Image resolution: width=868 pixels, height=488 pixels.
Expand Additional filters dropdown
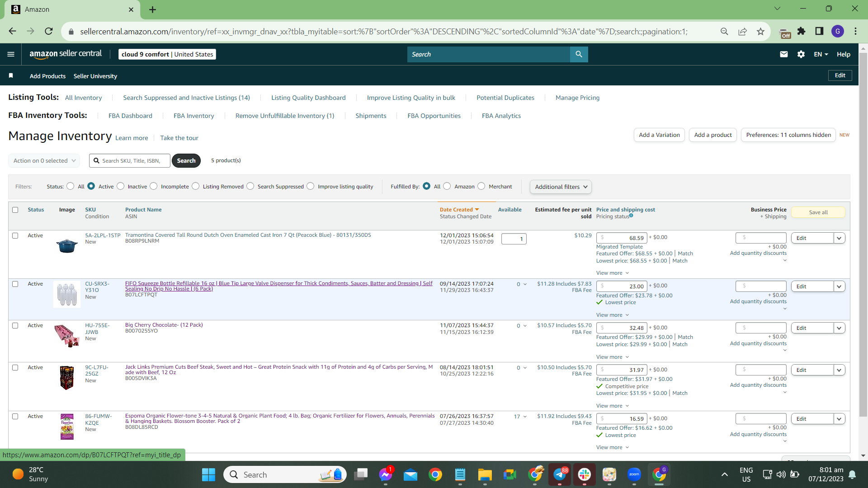(561, 187)
